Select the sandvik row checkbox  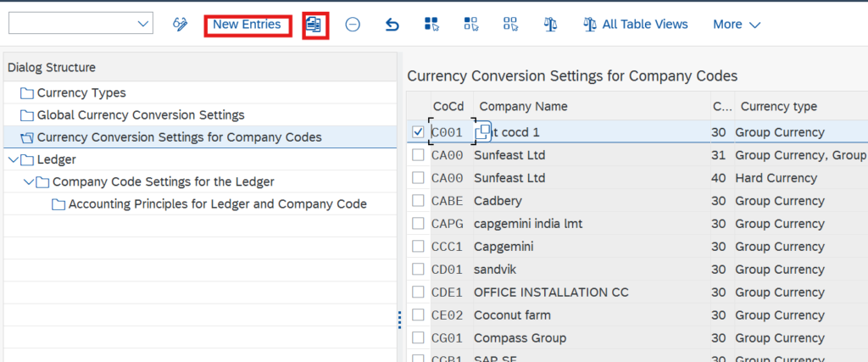coord(418,270)
